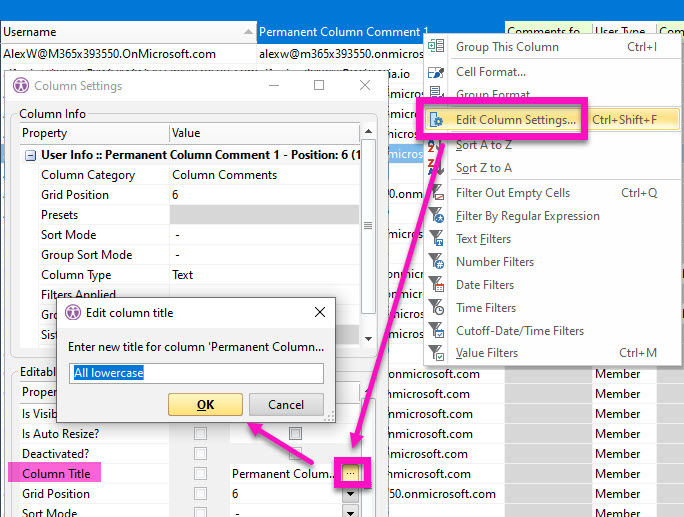Click the Value Filters funnel icon
This screenshot has height=517, width=684.
[x=436, y=353]
